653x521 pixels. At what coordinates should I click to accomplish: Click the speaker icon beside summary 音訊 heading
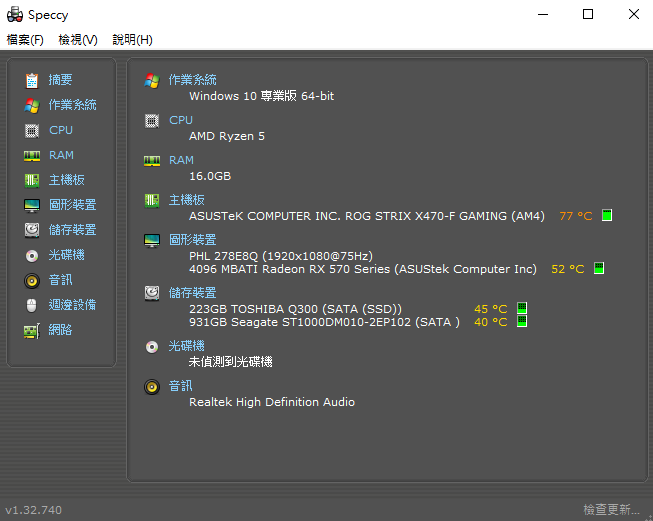click(152, 387)
